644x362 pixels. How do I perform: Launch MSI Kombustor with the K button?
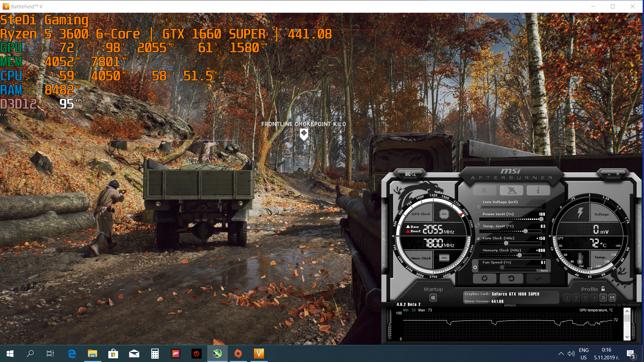point(484,190)
